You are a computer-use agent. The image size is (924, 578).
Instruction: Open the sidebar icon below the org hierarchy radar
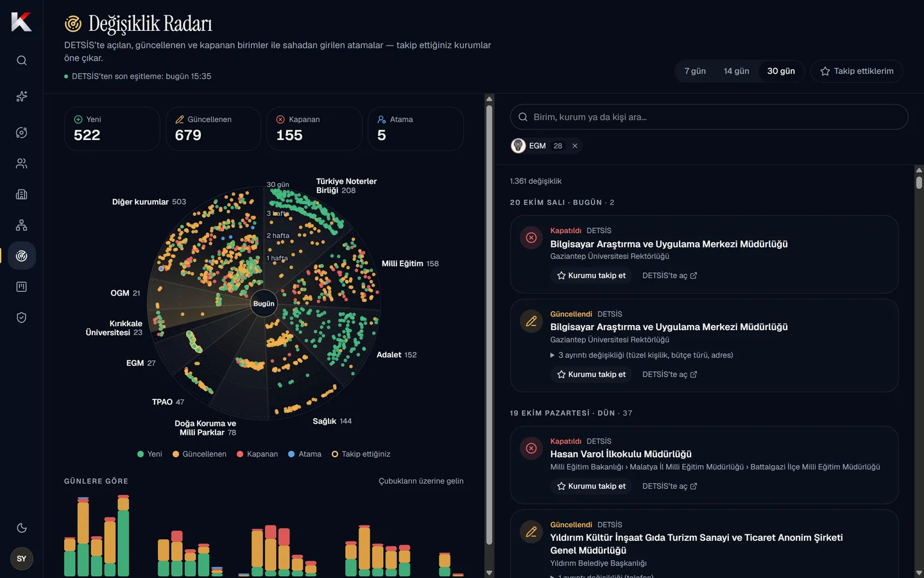click(x=22, y=286)
